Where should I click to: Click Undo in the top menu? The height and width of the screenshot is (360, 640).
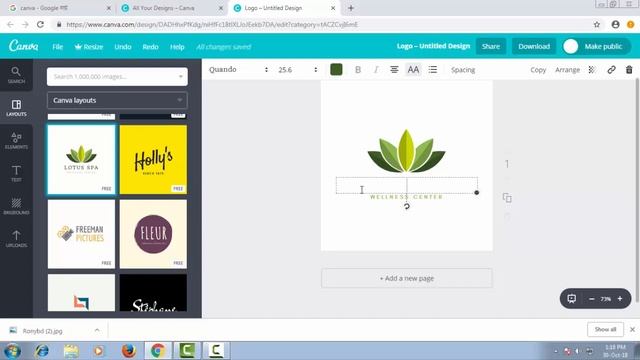click(122, 47)
